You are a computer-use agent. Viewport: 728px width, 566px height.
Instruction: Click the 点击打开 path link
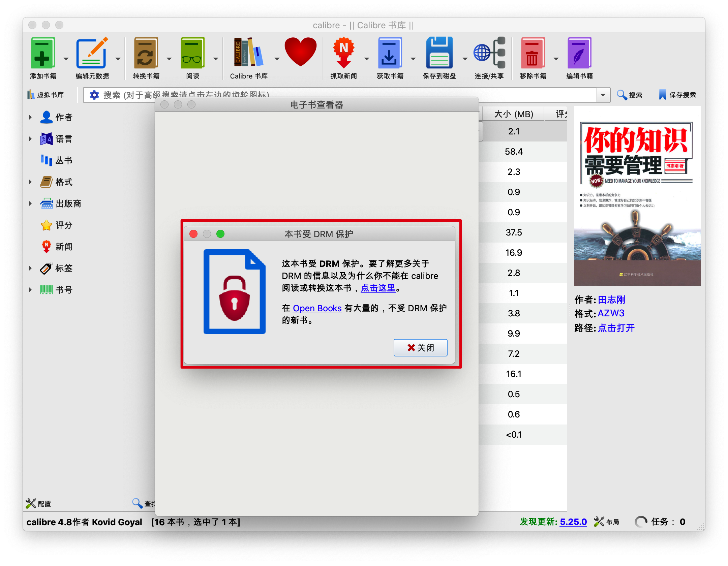(x=616, y=328)
